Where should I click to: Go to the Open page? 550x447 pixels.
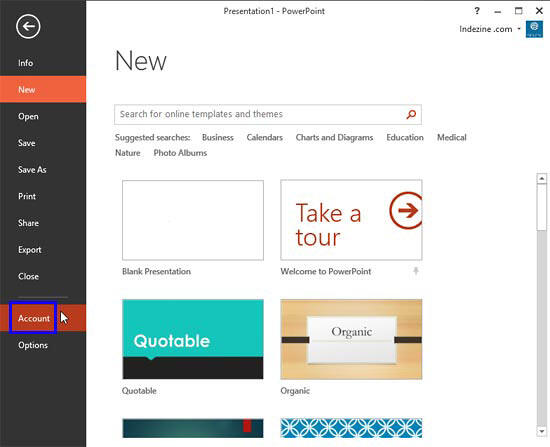(43, 116)
